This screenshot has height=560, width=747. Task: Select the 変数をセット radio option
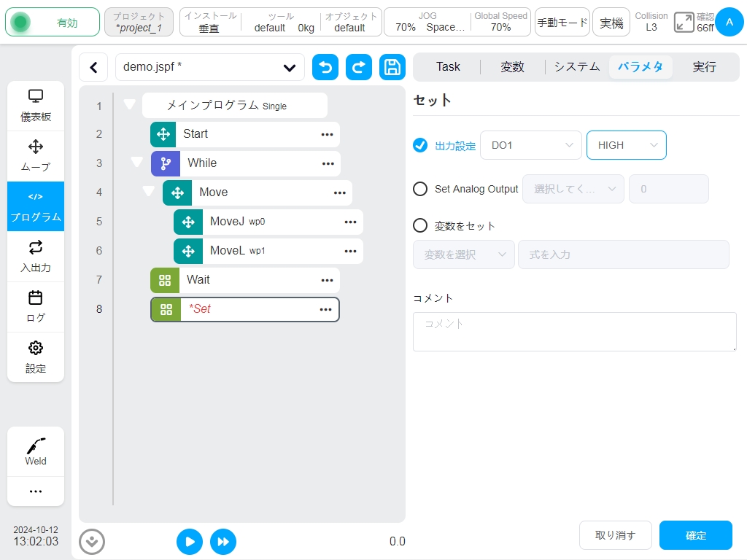click(x=420, y=225)
